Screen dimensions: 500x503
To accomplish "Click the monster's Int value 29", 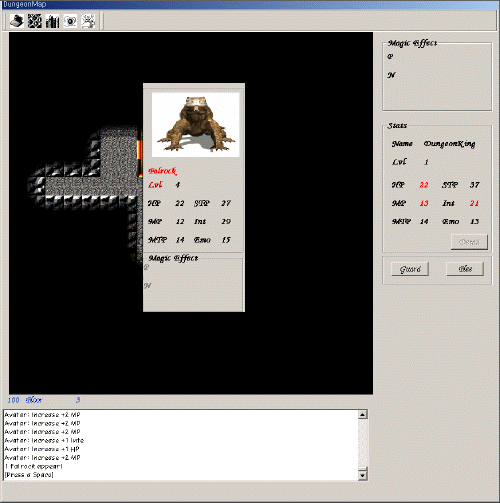I will pyautogui.click(x=226, y=221).
